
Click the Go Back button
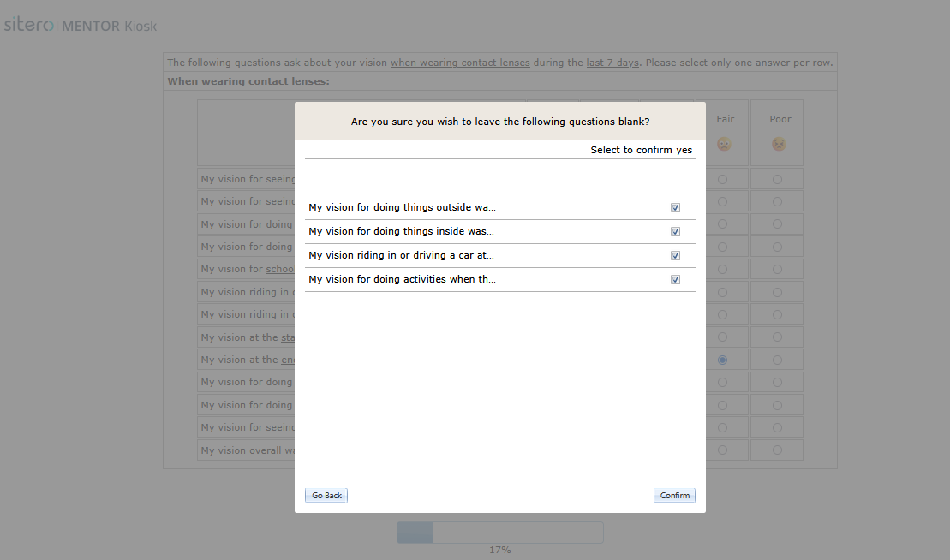click(x=326, y=495)
